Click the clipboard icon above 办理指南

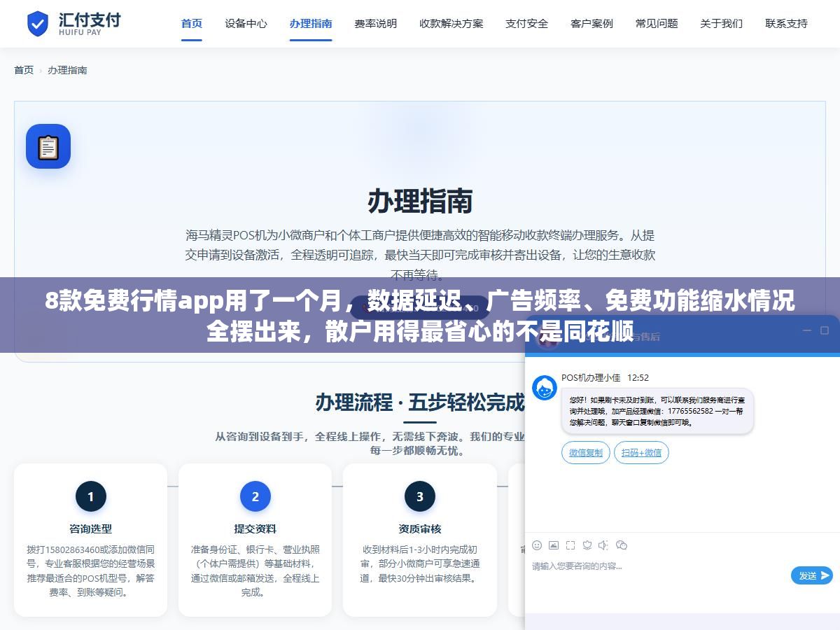click(48, 146)
